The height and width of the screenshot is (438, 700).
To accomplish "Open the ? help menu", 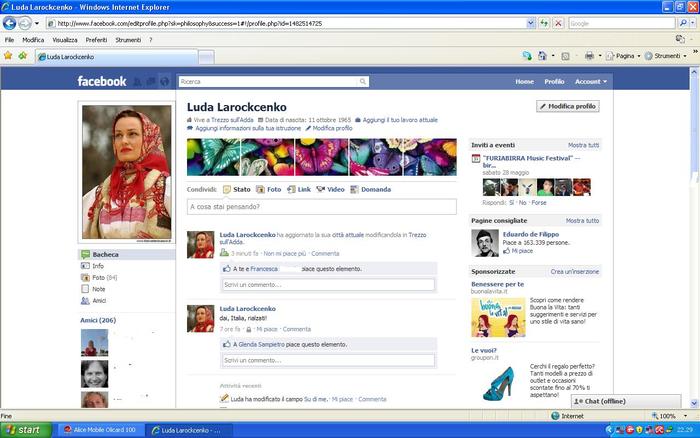I will (151, 40).
